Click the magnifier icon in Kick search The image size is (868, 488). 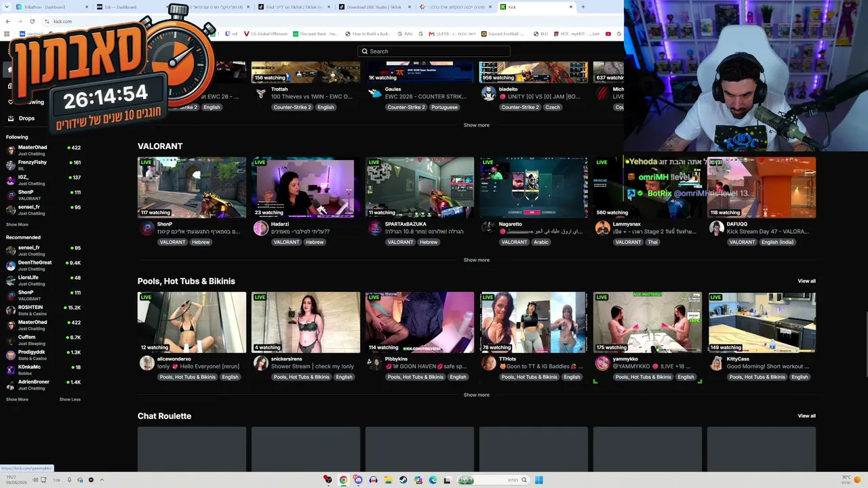tap(365, 52)
